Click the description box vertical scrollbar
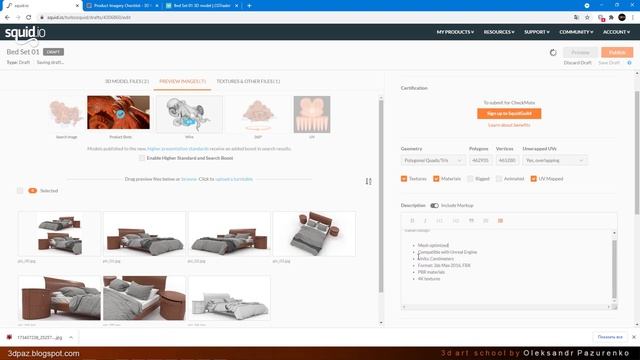Image resolution: width=640 pixels, height=360 pixels. pyautogui.click(x=614, y=269)
